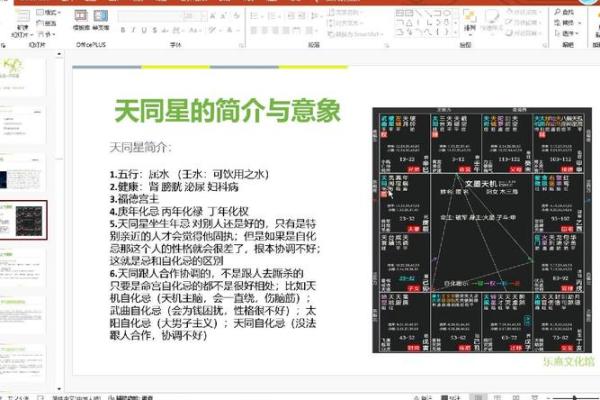Open the Line Spacing dropdown
This screenshot has height=400, width=600.
coord(316,16)
